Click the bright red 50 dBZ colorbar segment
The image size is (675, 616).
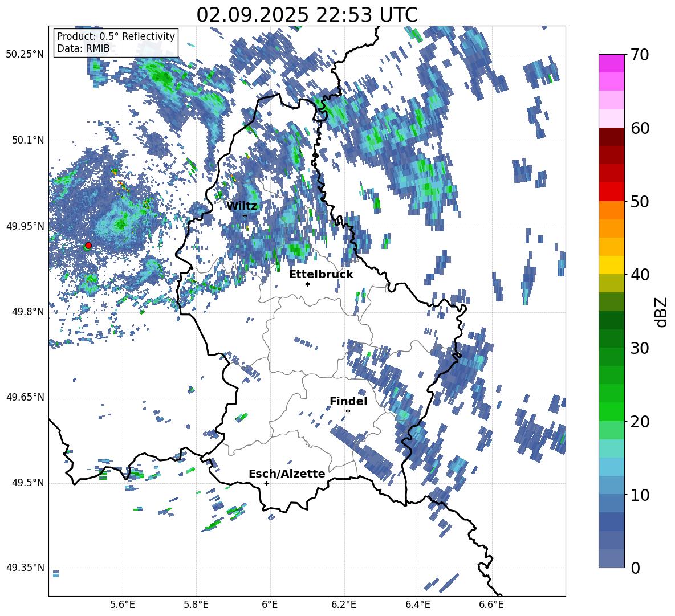tap(612, 192)
